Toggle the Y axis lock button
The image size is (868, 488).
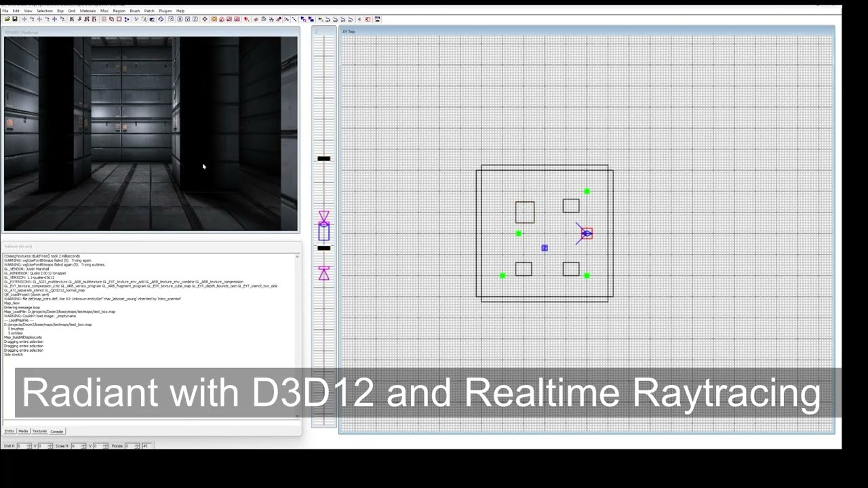(187, 19)
